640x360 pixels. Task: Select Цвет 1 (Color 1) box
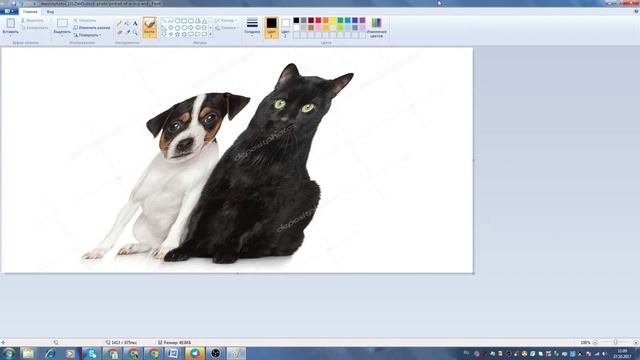[271, 27]
